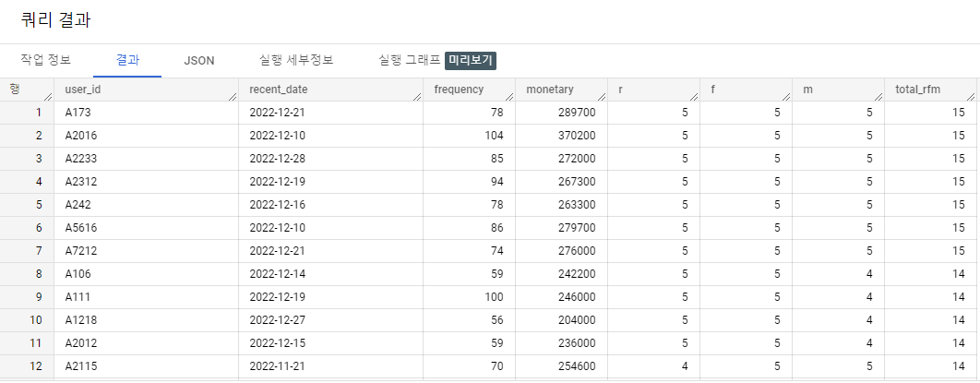Click the monetary value 254600
980x383 pixels.
pyautogui.click(x=561, y=366)
